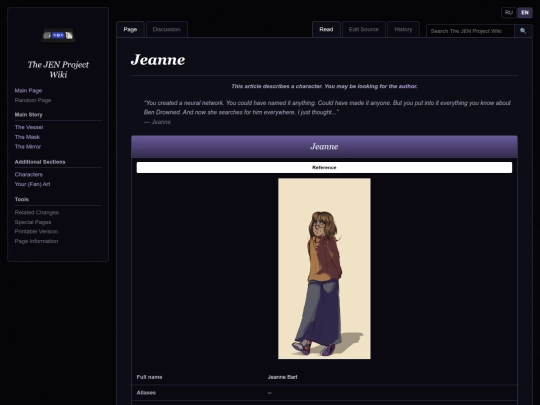The width and height of the screenshot is (540, 405).
Task: Switch language to RU
Action: [x=509, y=13]
